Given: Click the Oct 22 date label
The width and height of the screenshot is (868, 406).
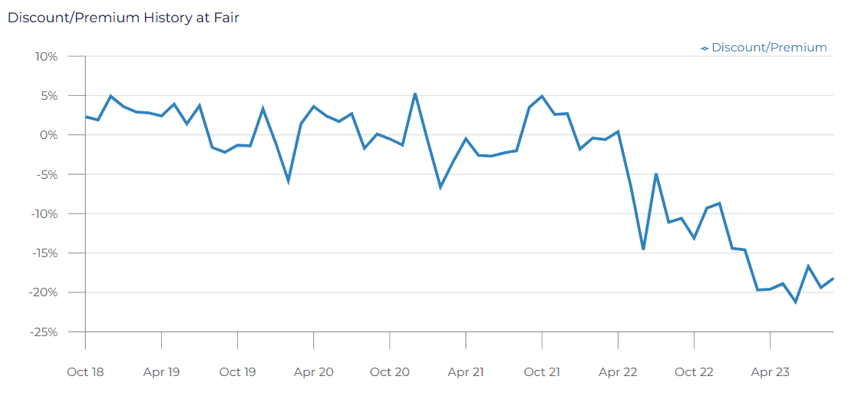Looking at the screenshot, I should [694, 372].
